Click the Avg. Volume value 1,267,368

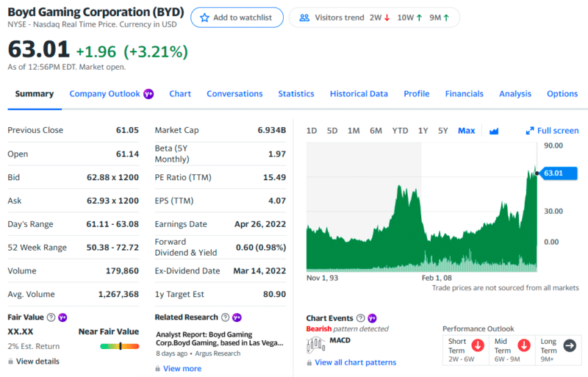[x=118, y=295]
